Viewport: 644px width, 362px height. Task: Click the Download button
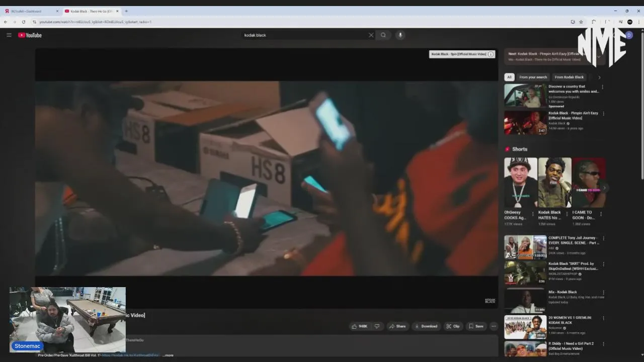pos(426,326)
